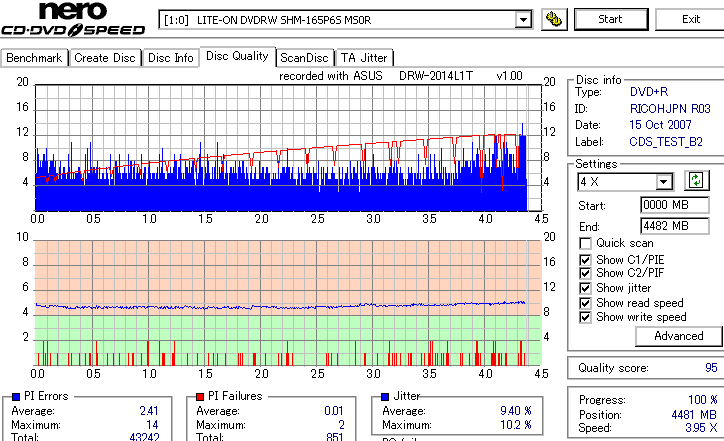Expand the 4 X speed dropdown

click(664, 182)
